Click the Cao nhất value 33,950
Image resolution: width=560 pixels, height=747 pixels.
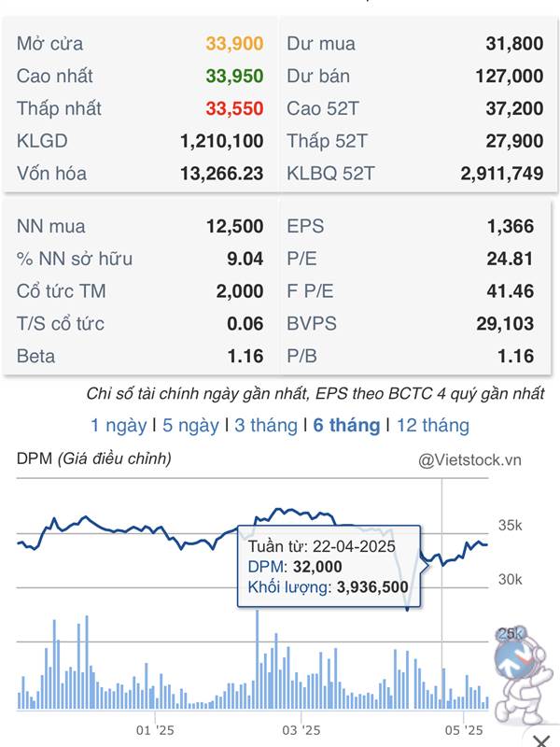tap(234, 77)
